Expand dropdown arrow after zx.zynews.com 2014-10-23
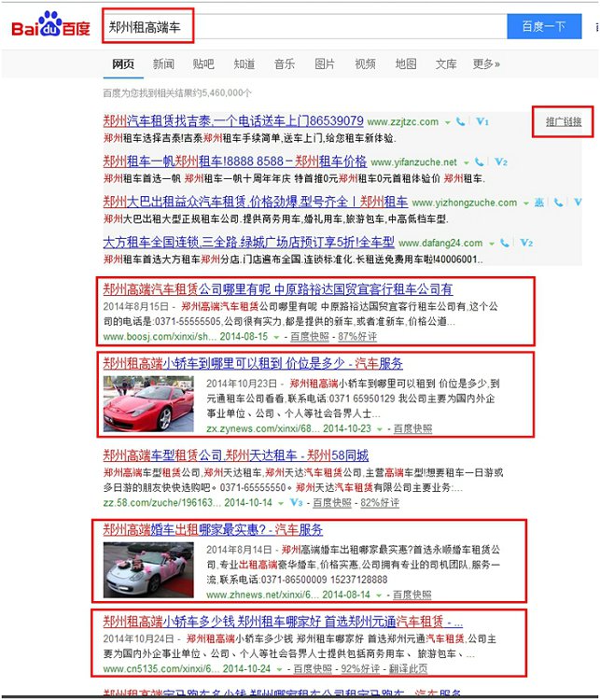The image size is (600, 700). [380, 429]
